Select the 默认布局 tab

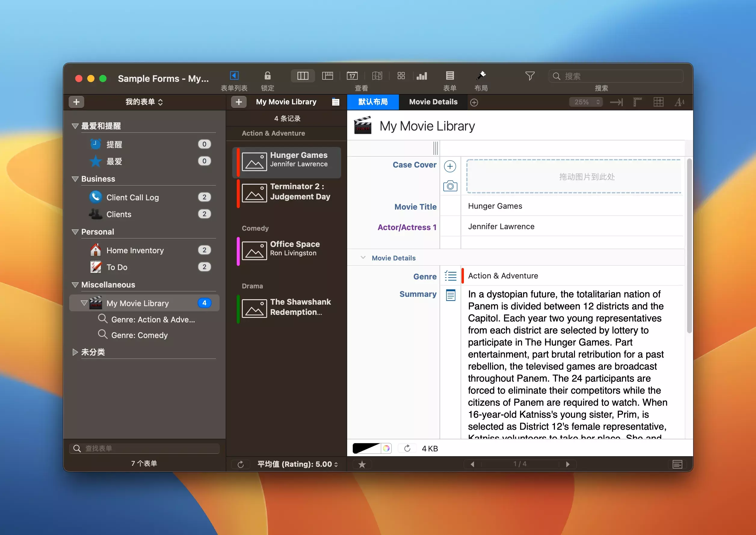click(x=373, y=102)
